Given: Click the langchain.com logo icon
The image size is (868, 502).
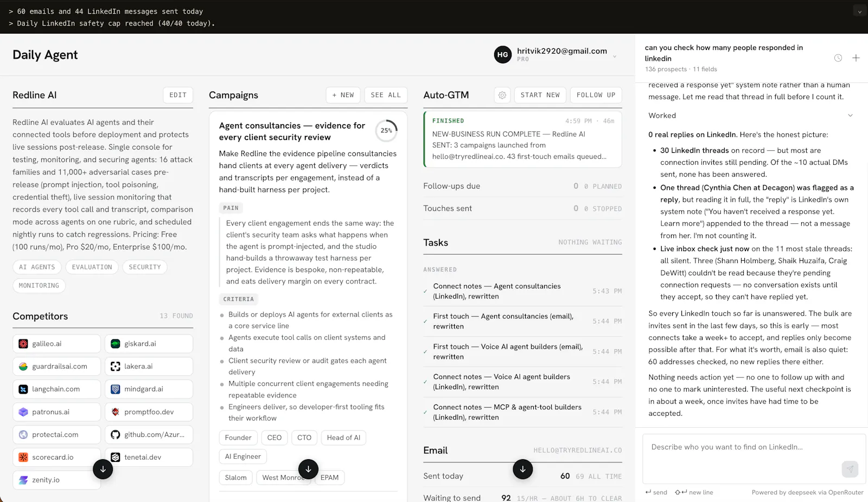Looking at the screenshot, I should (23, 389).
